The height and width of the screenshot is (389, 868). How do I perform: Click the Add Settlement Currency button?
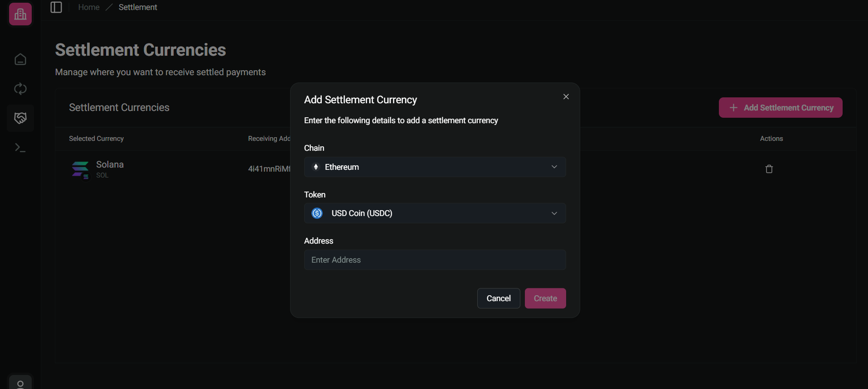pyautogui.click(x=781, y=108)
